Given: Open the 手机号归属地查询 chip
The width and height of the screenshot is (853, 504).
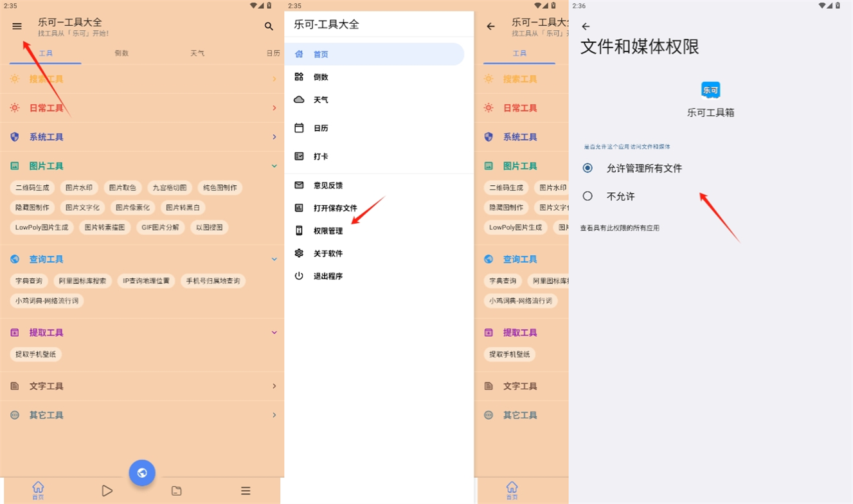Looking at the screenshot, I should tap(213, 281).
